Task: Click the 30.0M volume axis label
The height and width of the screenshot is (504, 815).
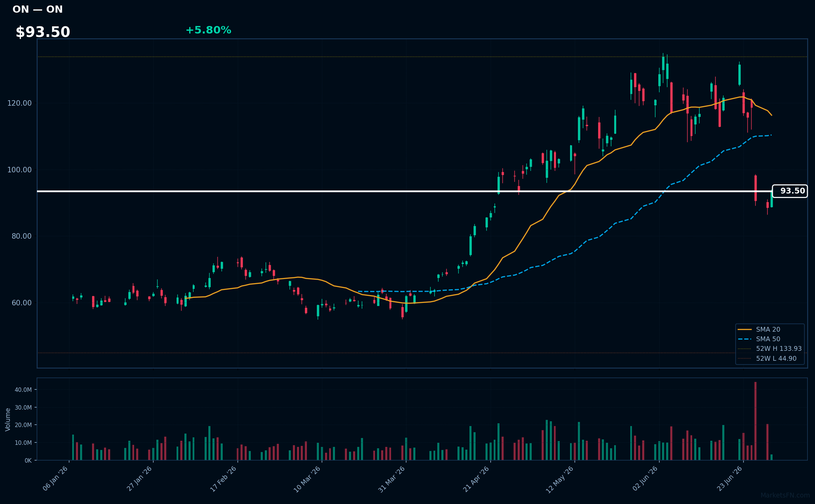Action: coord(23,408)
